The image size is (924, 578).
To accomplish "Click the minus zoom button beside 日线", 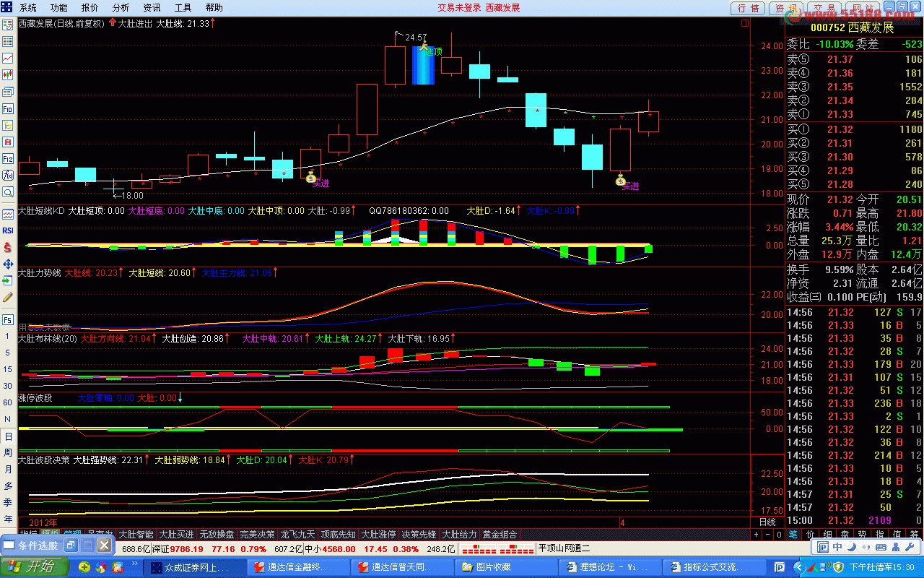I will (x=767, y=535).
